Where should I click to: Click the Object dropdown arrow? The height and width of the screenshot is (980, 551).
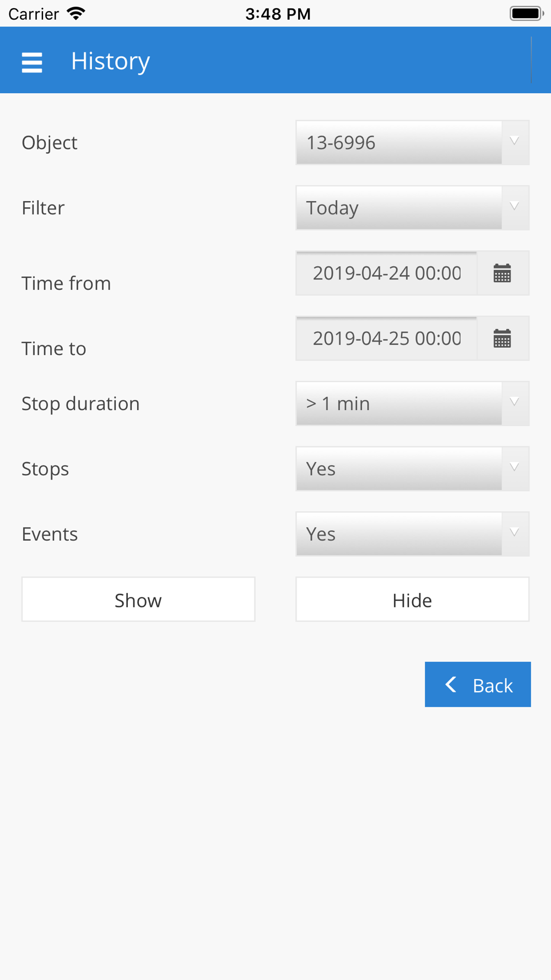515,142
